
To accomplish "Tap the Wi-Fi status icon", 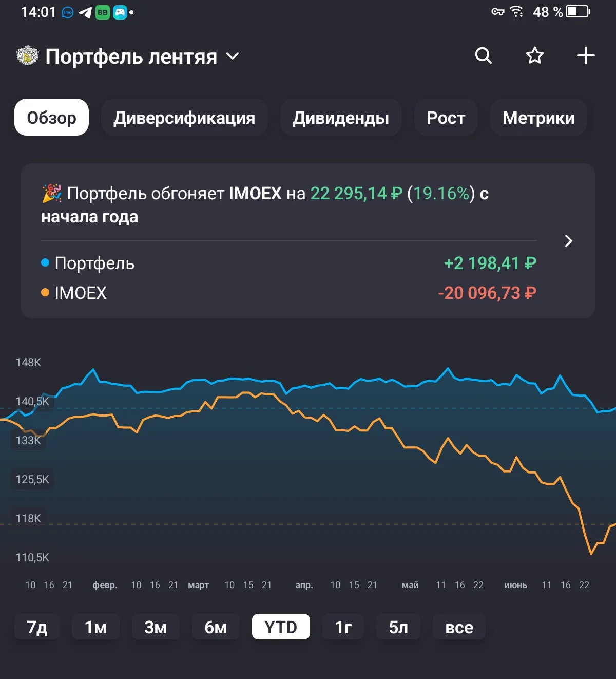I will pos(516,11).
